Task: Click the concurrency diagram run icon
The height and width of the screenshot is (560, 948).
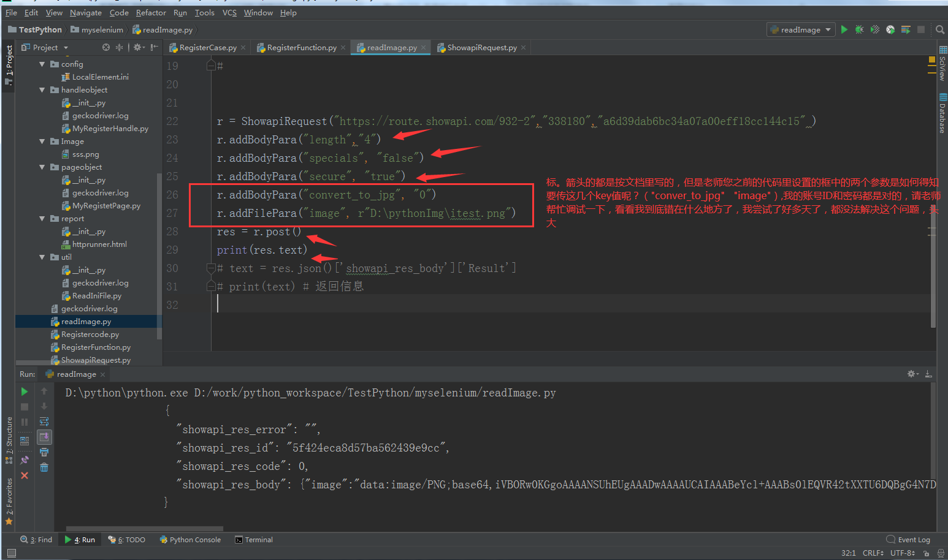Action: point(906,29)
